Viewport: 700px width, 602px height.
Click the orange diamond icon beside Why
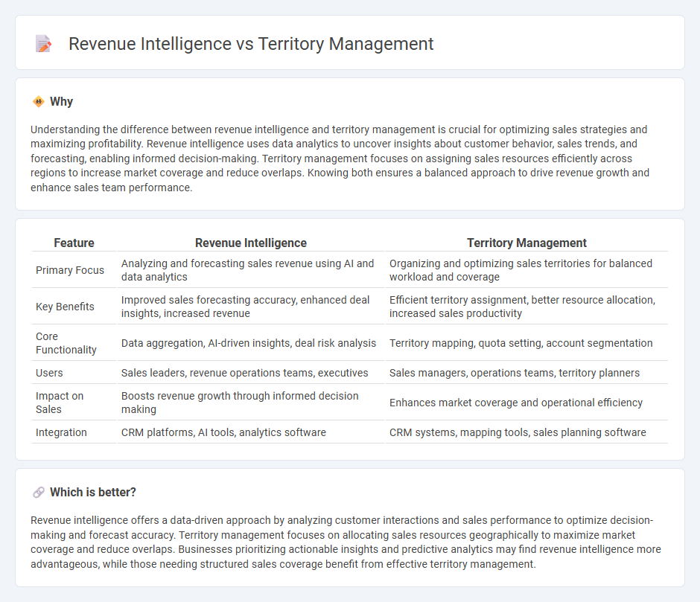pyautogui.click(x=39, y=102)
